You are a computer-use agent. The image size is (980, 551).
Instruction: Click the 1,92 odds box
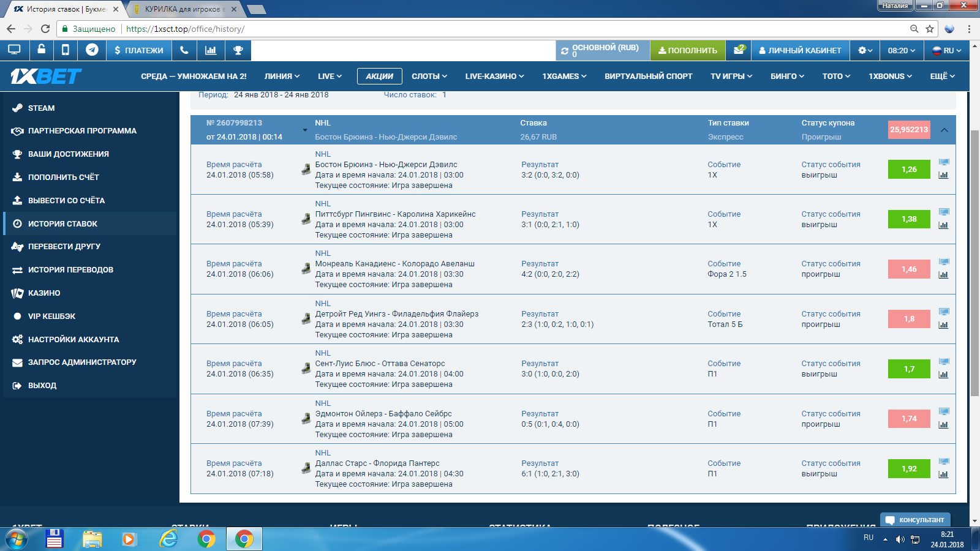click(x=909, y=469)
